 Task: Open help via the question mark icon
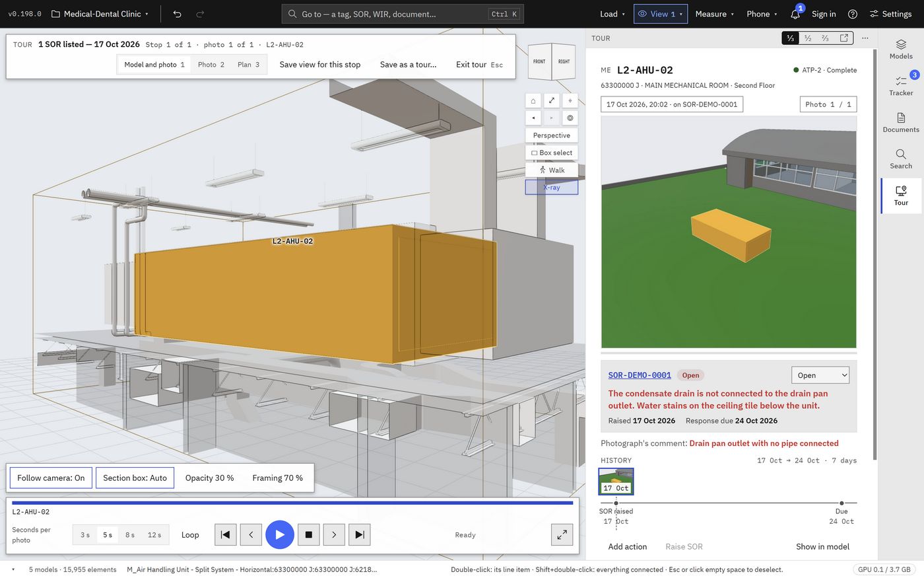point(853,14)
